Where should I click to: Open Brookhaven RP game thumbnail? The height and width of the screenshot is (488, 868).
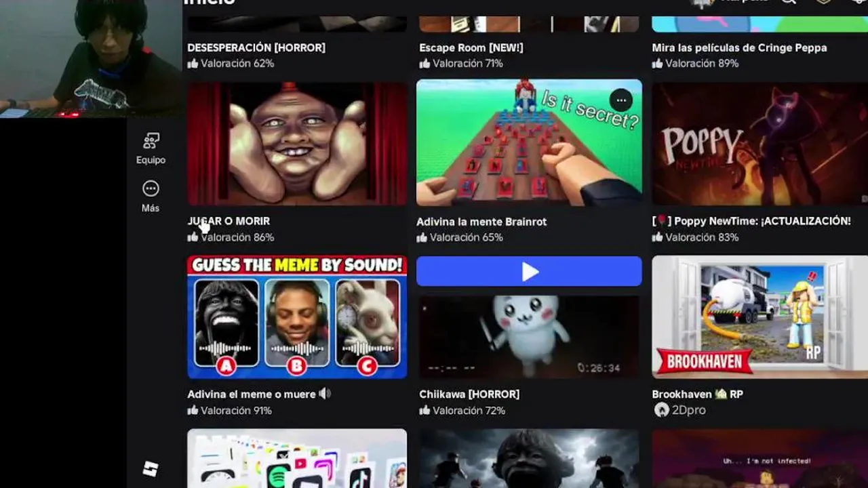coord(759,317)
